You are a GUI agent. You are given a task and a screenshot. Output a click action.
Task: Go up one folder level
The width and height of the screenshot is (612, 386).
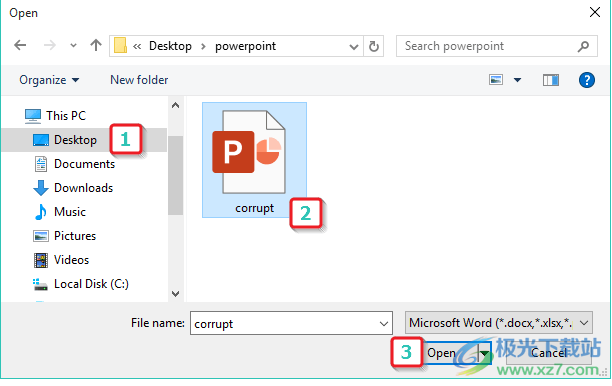(x=96, y=46)
